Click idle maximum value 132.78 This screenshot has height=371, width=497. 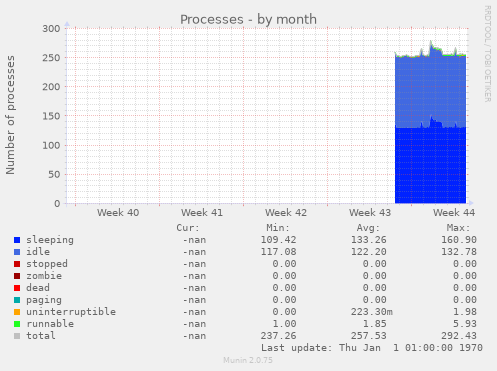pos(459,252)
